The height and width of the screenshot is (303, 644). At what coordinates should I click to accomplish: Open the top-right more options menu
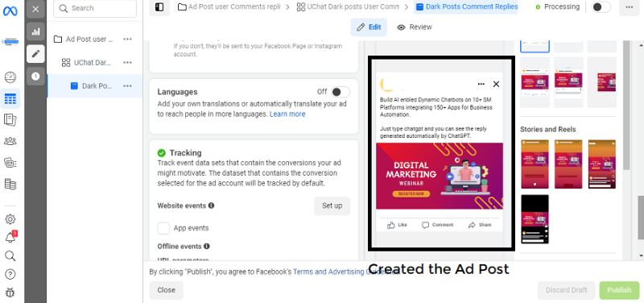[630, 7]
